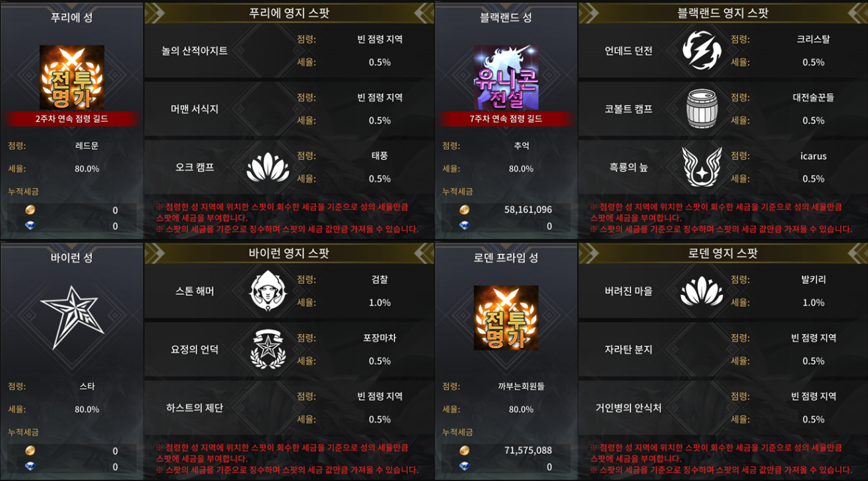Click the 2주차 연속 점령 길드 red banner

tap(72, 119)
